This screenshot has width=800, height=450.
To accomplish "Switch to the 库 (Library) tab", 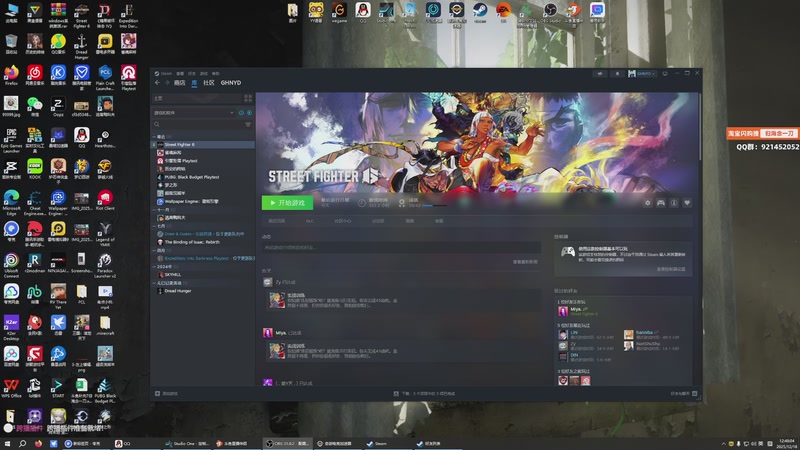I will [194, 83].
